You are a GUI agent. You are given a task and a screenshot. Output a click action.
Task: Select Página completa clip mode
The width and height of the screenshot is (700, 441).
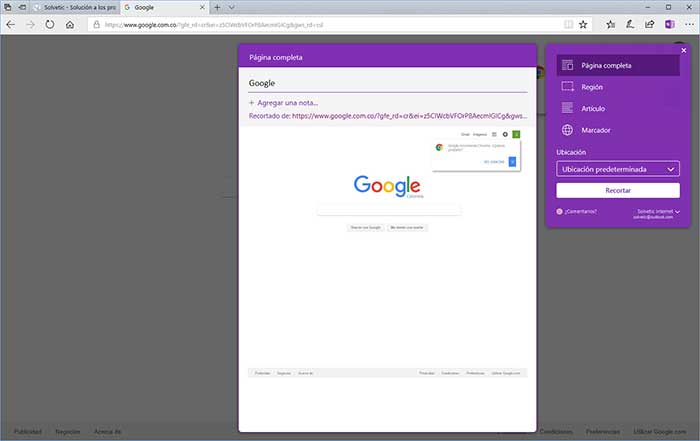pos(618,65)
